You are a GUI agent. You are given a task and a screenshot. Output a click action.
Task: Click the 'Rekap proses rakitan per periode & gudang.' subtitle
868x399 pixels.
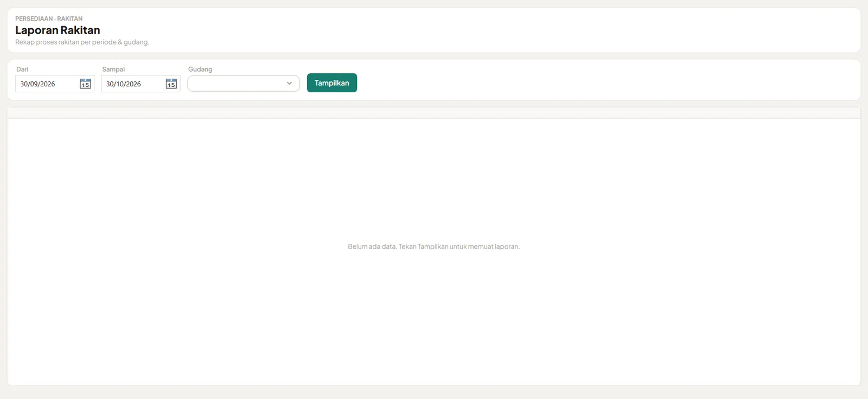[82, 42]
